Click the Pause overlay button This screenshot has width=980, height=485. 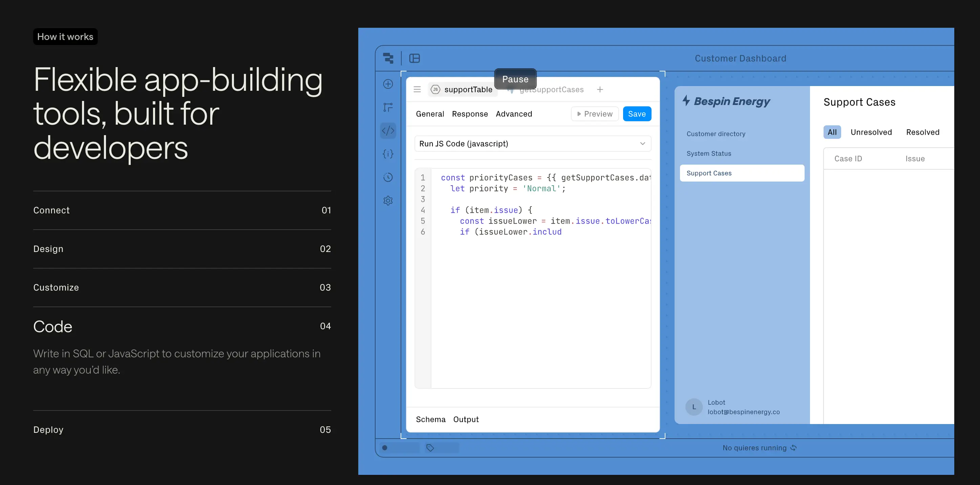point(515,79)
